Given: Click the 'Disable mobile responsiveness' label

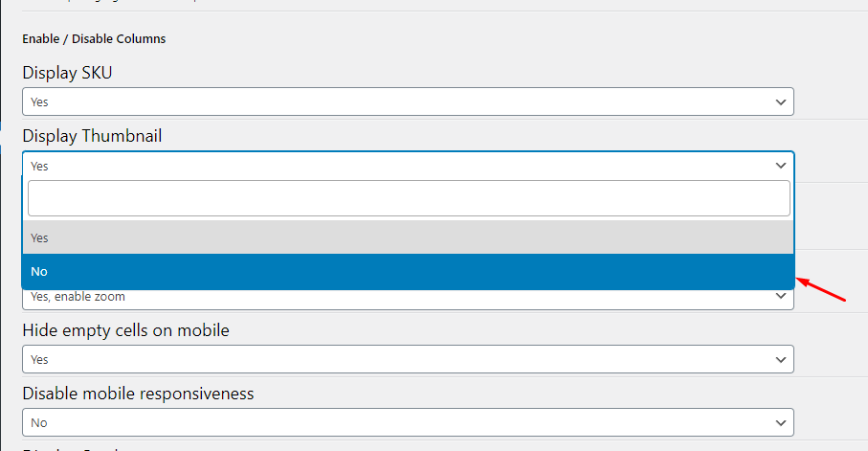Looking at the screenshot, I should (x=138, y=394).
